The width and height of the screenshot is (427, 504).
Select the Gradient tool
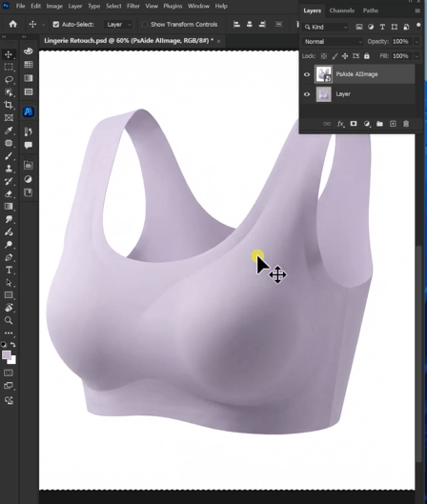pos(9,207)
